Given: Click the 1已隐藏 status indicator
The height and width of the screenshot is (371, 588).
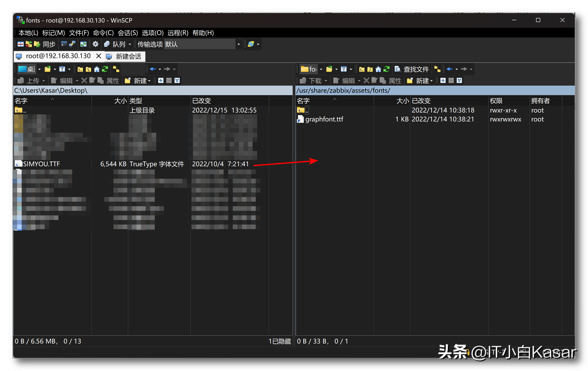Looking at the screenshot, I should (x=280, y=341).
